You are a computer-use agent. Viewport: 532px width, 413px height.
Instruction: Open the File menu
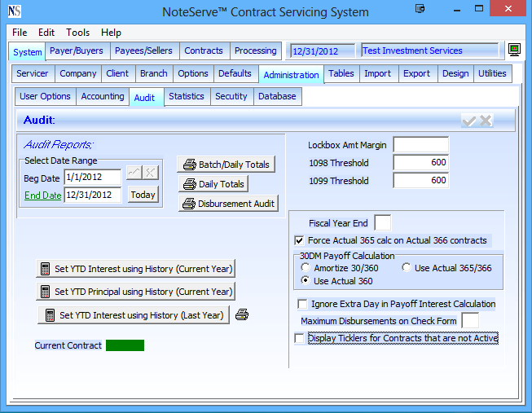click(20, 33)
